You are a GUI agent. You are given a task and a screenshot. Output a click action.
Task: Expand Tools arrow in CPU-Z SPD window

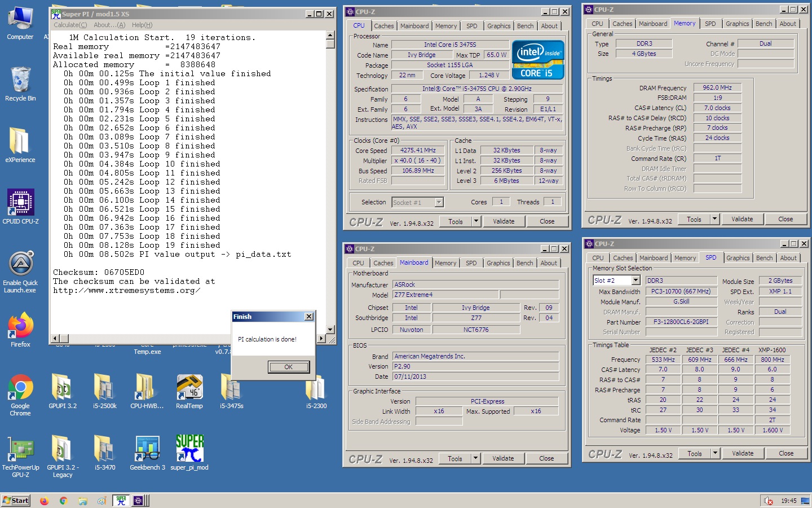(715, 453)
